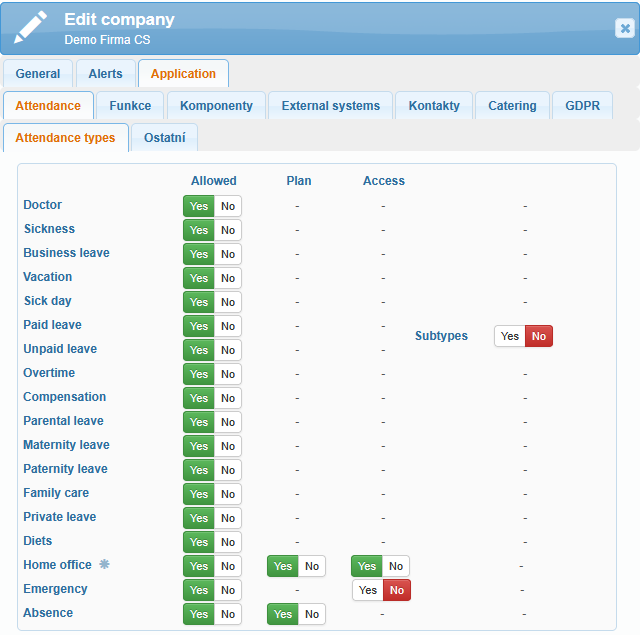640x635 pixels.
Task: Set Home office access to No
Action: tap(396, 566)
